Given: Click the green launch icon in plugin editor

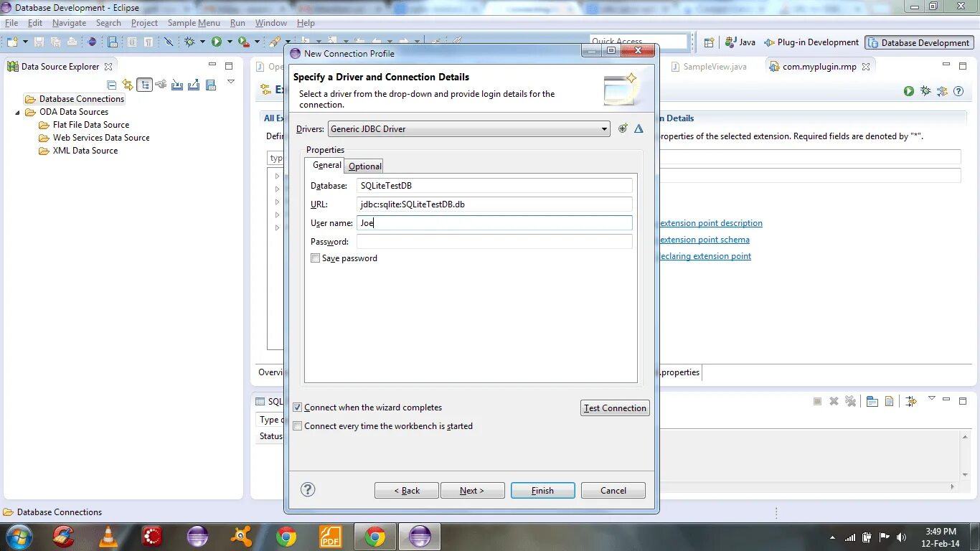Looking at the screenshot, I should coord(909,91).
